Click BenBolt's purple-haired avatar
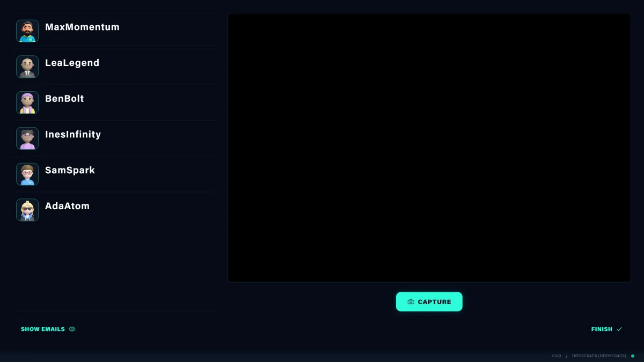 tap(27, 102)
